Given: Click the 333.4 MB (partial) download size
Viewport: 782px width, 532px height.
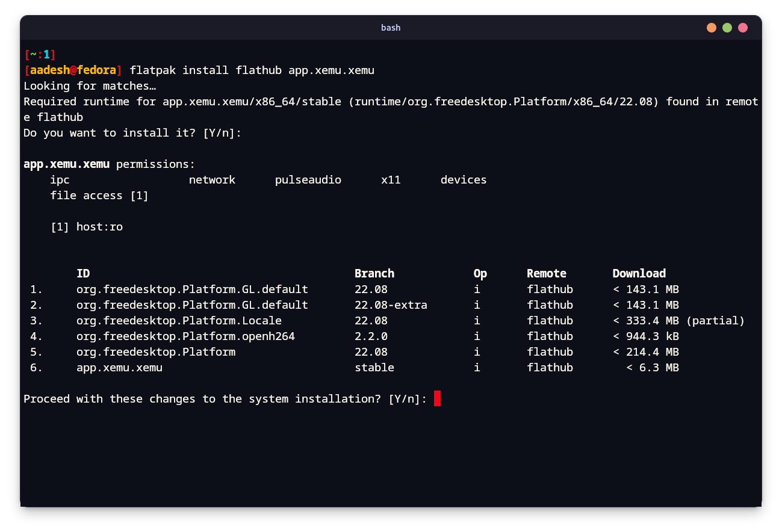Looking at the screenshot, I should click(684, 321).
